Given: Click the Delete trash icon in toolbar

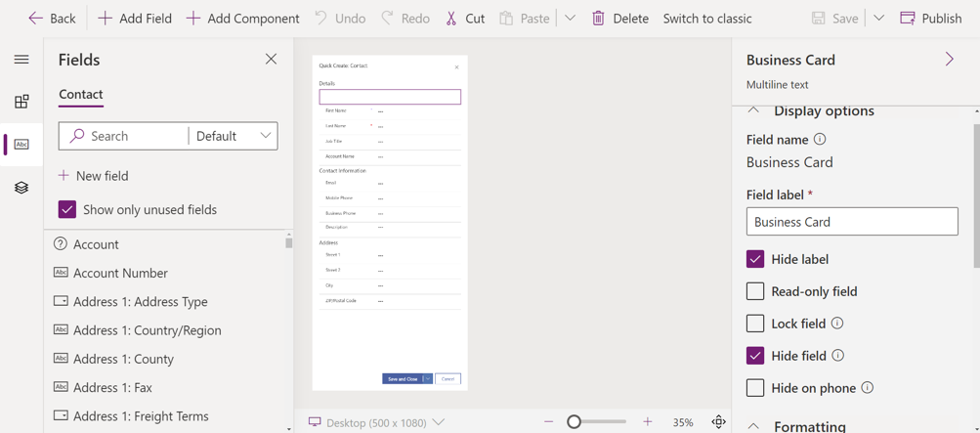Looking at the screenshot, I should (598, 19).
